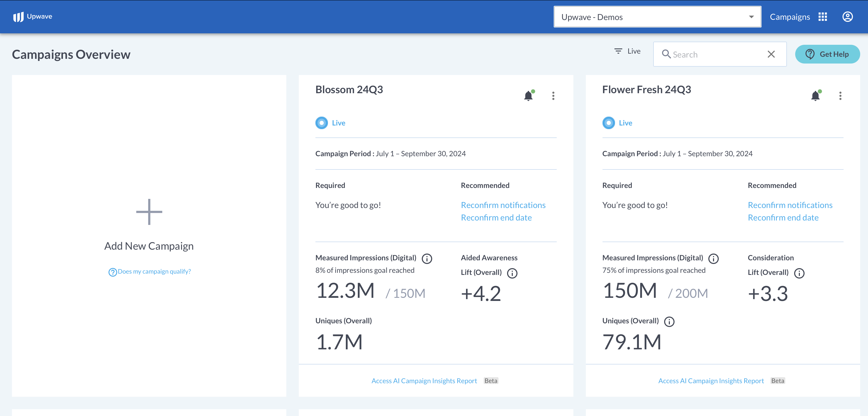
Task: Click the 12.3M impressions value
Action: coord(345,291)
